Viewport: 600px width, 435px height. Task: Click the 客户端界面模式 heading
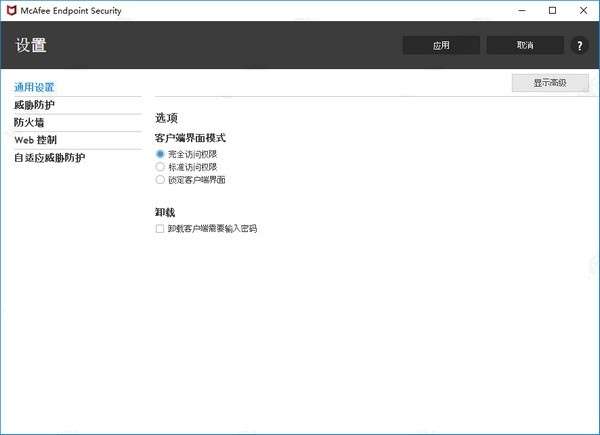point(190,138)
